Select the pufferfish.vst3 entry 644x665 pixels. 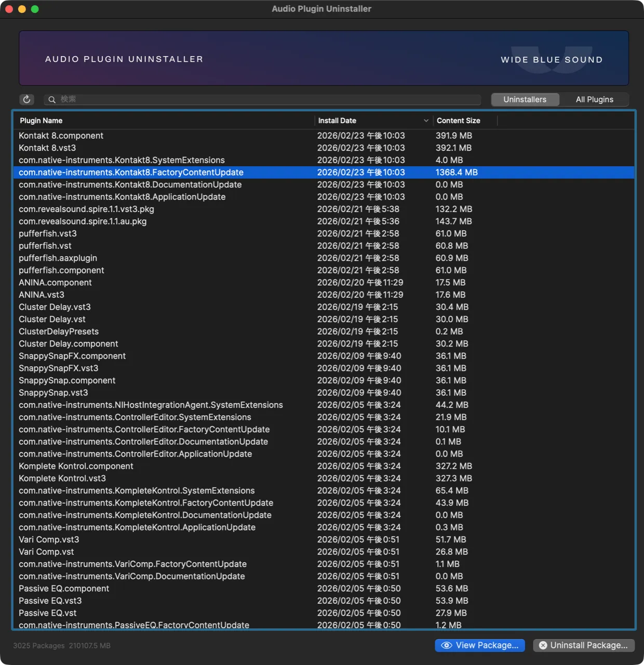47,233
